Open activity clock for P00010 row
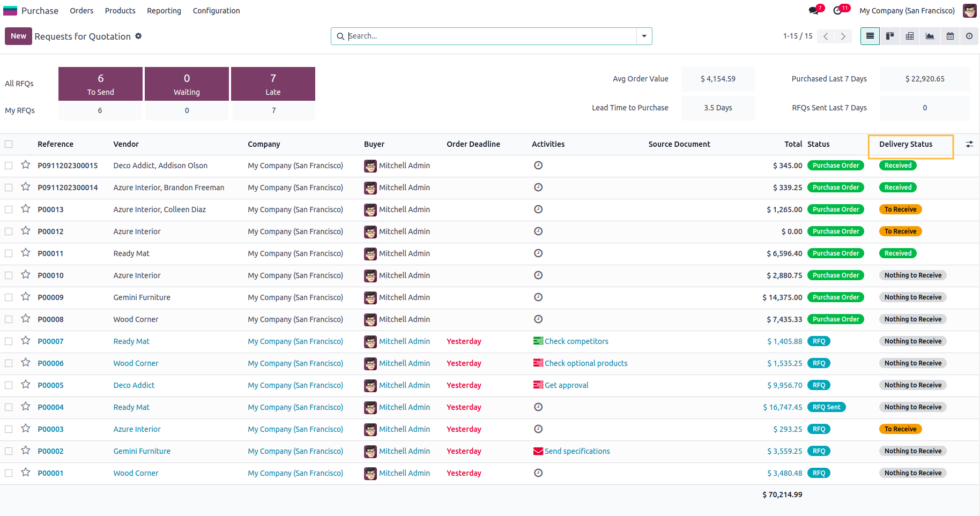Image resolution: width=980 pixels, height=516 pixels. point(538,275)
